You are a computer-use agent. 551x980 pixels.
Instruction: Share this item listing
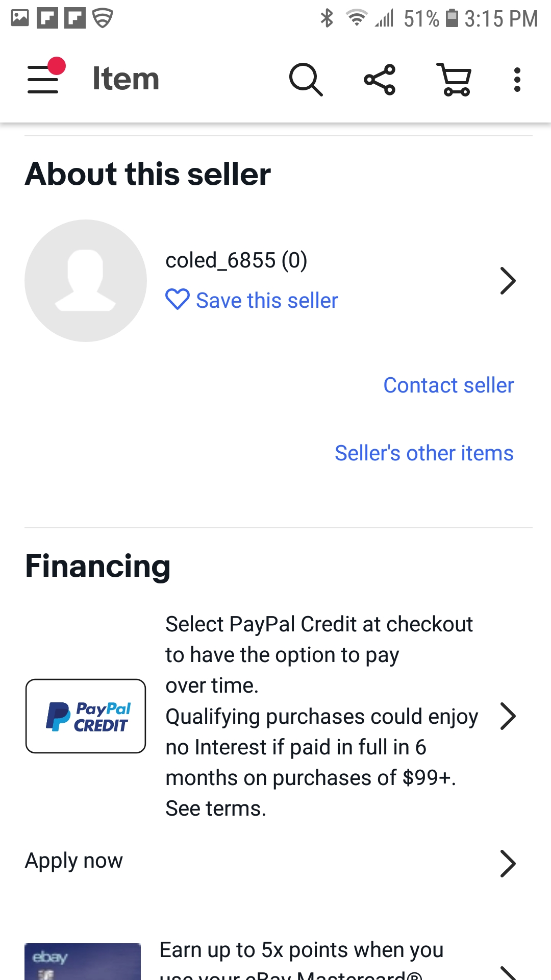pyautogui.click(x=380, y=80)
